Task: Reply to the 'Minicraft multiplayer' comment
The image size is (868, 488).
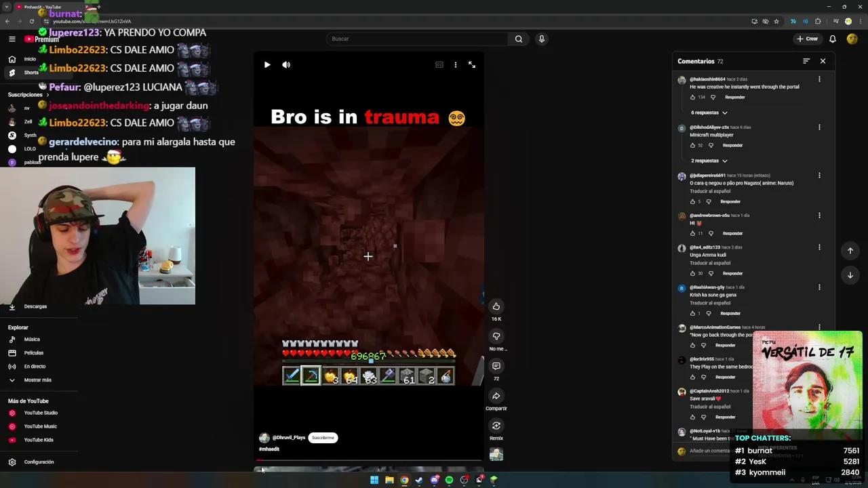Action: tap(732, 145)
